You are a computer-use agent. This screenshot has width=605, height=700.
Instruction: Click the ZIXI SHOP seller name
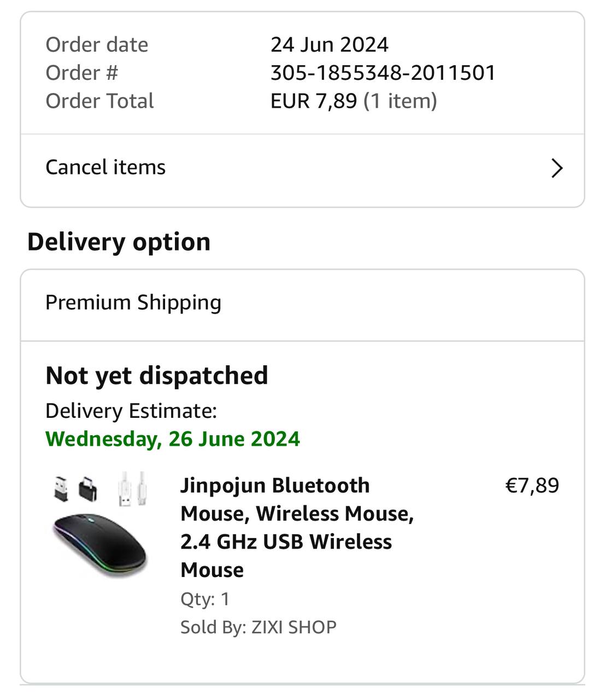click(293, 627)
